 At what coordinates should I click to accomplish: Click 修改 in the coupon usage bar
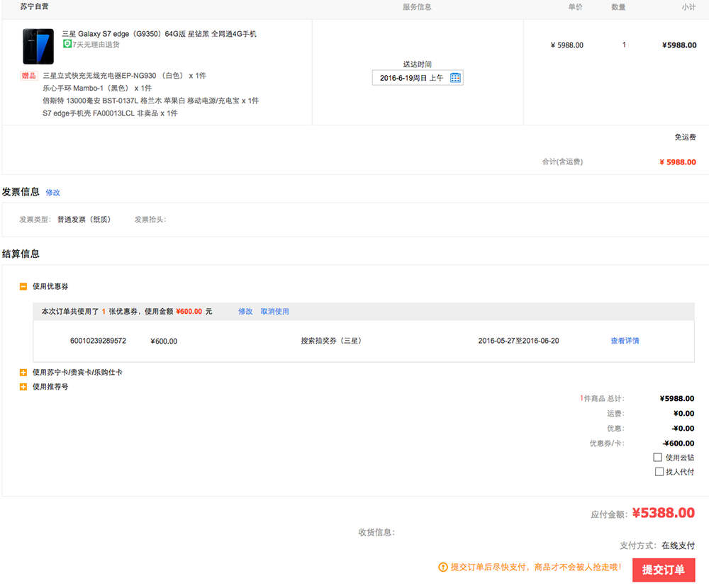coord(245,312)
